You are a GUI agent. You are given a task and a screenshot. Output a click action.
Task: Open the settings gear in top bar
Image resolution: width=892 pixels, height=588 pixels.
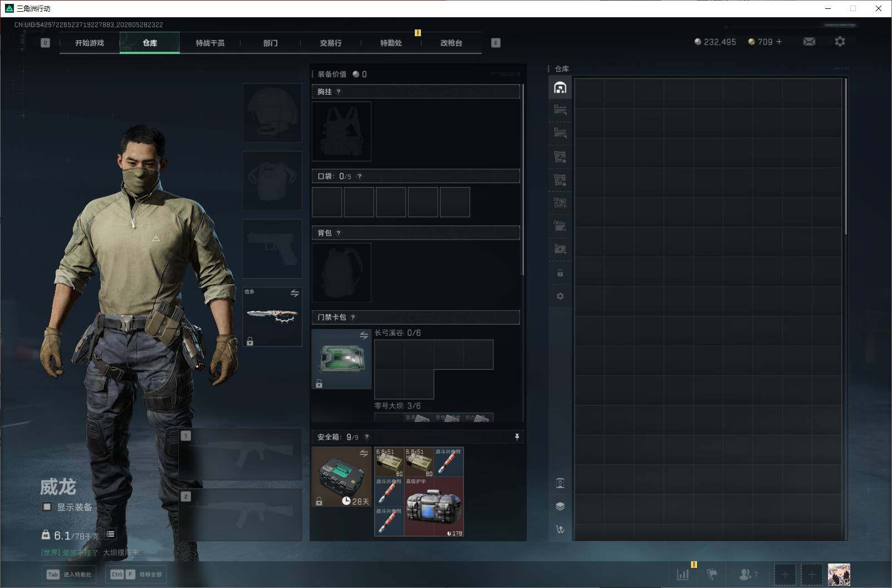tap(840, 42)
